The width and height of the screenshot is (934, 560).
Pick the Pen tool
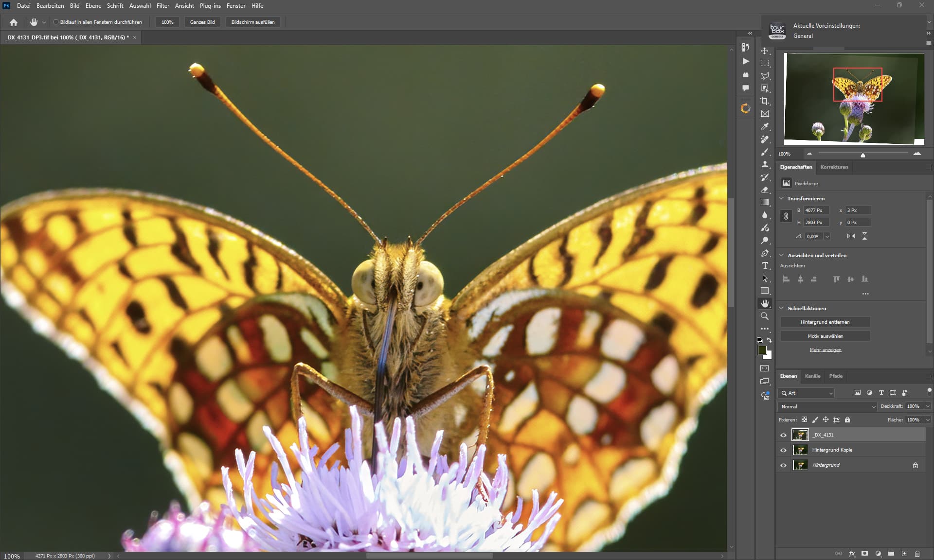(x=765, y=253)
